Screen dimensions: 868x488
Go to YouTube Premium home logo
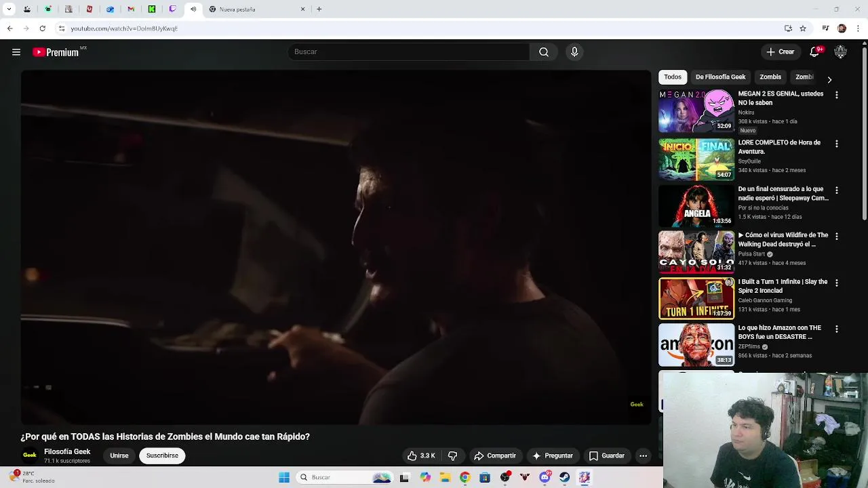(56, 52)
